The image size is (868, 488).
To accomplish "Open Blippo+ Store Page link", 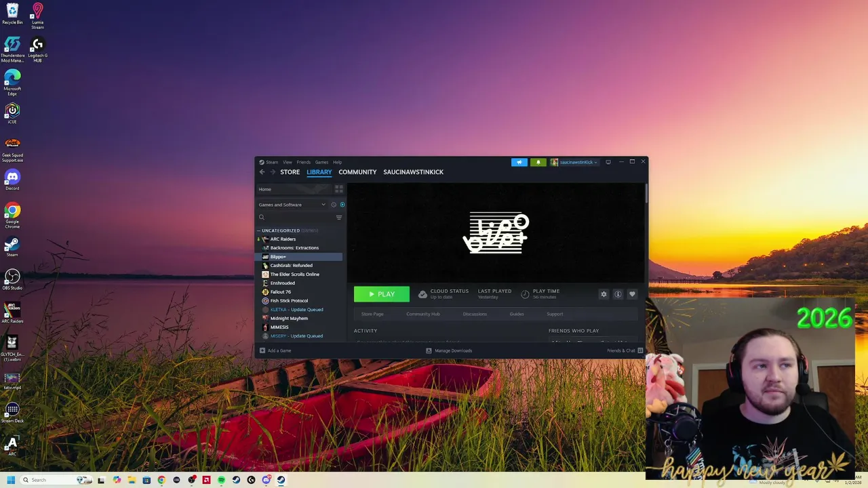I will tap(372, 314).
